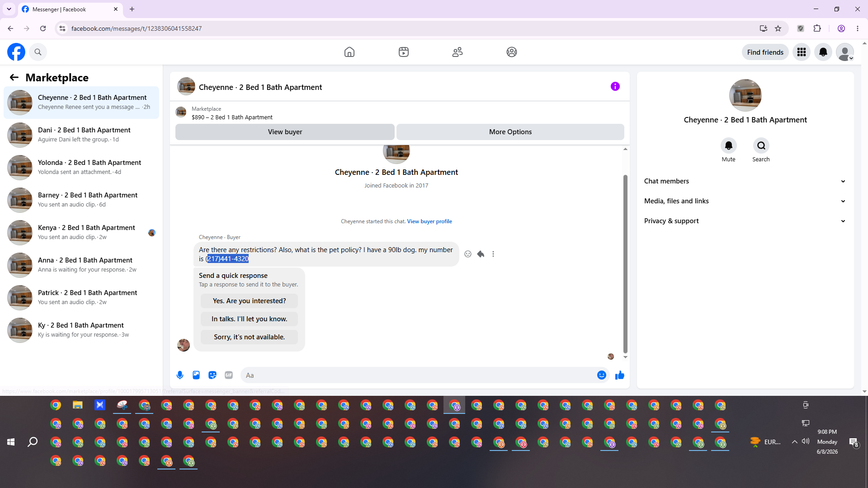
Task: Show hidden system tray icons
Action: point(794,442)
